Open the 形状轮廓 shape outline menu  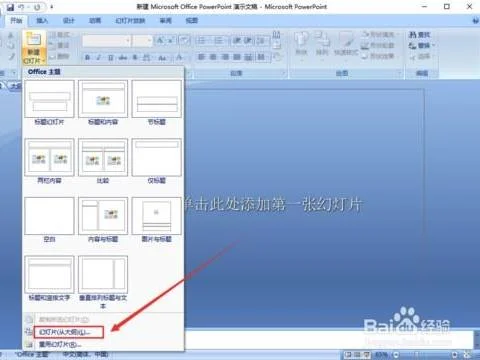click(x=379, y=45)
